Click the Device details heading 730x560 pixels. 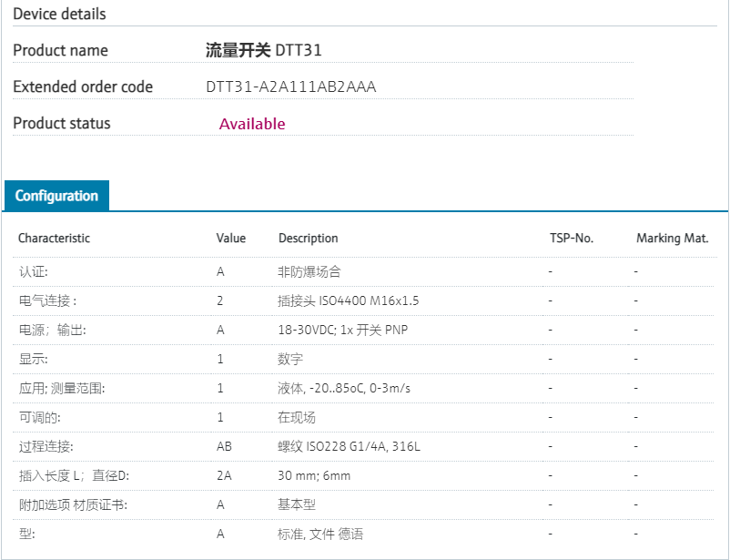pyautogui.click(x=59, y=14)
